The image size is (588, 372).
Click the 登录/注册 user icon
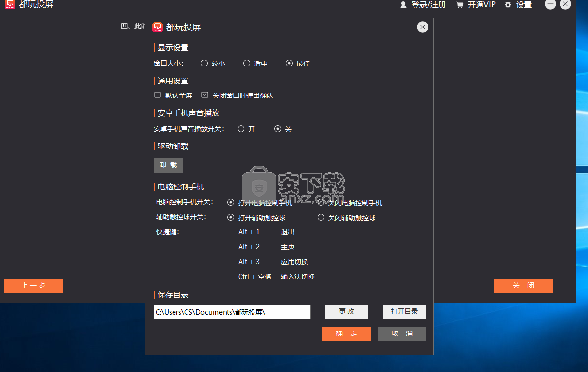pos(403,5)
